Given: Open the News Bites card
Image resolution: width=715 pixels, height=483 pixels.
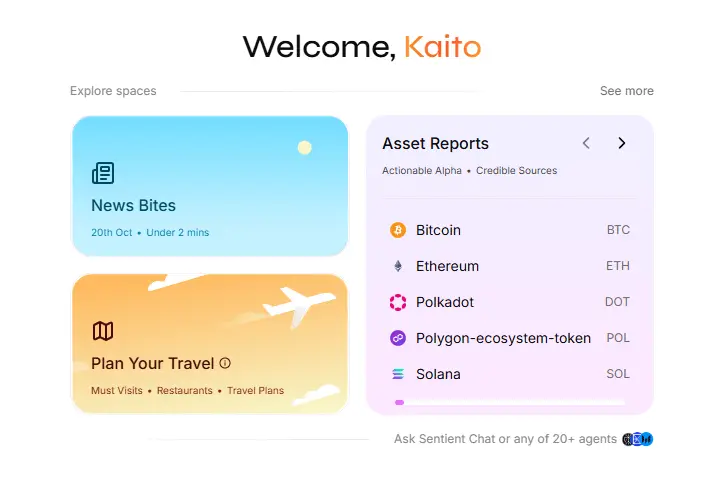Looking at the screenshot, I should pos(210,186).
